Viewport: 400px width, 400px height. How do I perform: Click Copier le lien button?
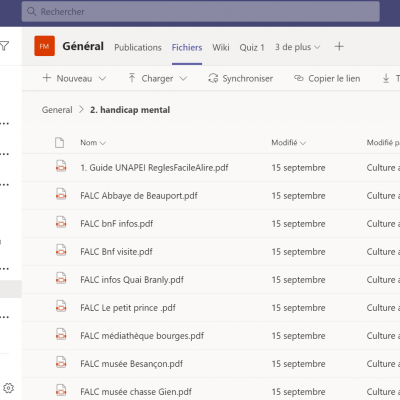[x=327, y=78]
